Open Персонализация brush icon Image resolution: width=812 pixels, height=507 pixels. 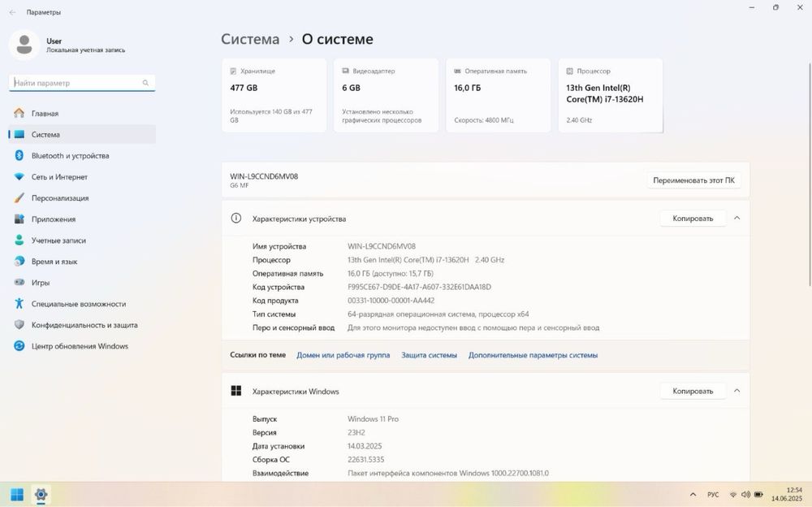point(19,198)
